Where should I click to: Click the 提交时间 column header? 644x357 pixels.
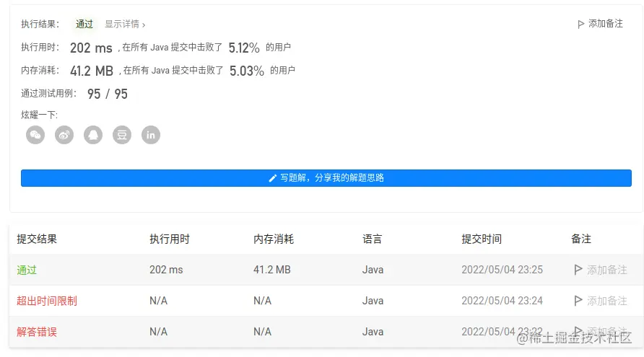(x=482, y=239)
